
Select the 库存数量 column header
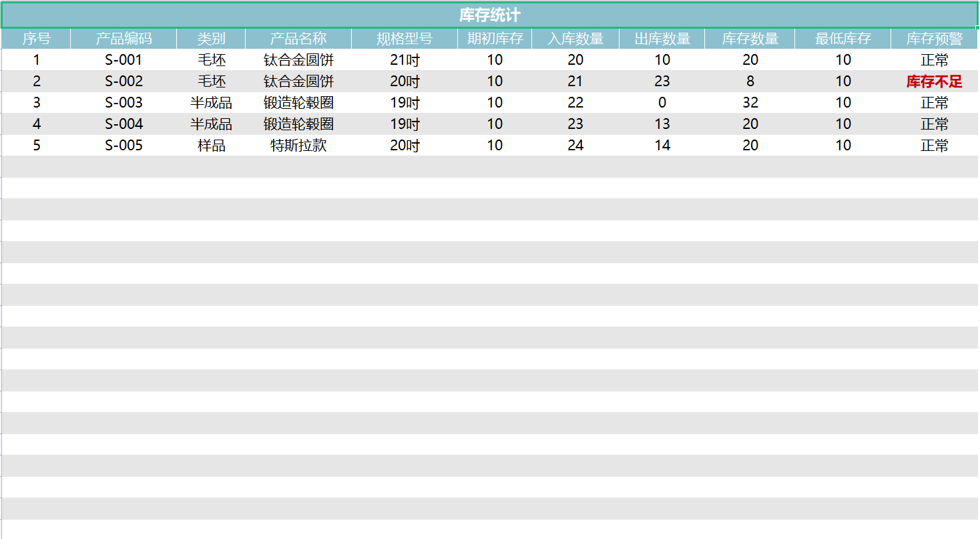tap(750, 39)
